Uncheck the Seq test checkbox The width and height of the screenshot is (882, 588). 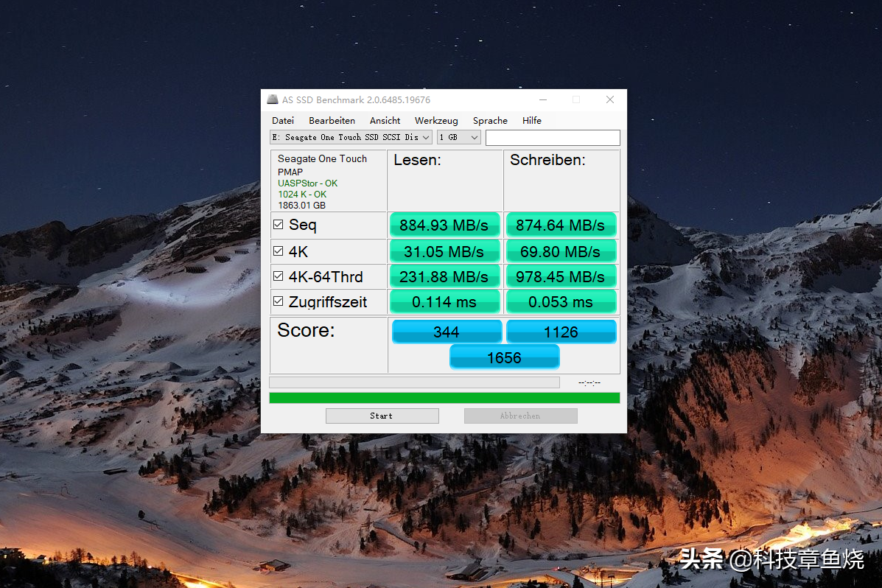coord(278,225)
